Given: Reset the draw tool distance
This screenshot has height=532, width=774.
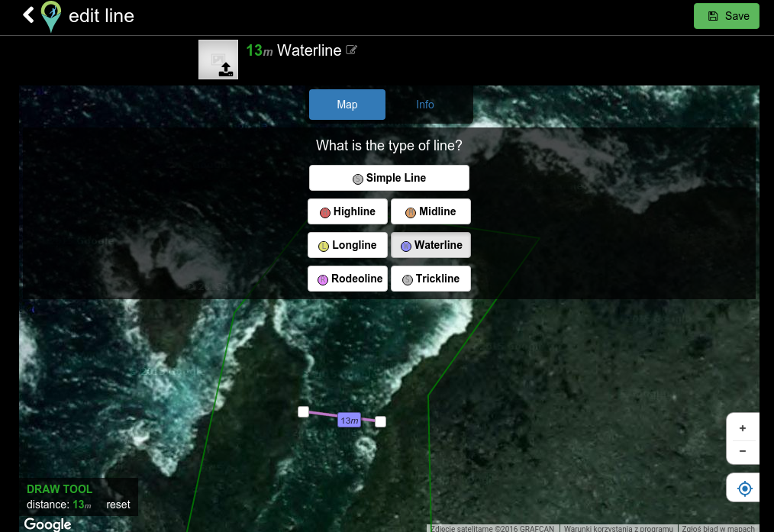Looking at the screenshot, I should [x=118, y=505].
